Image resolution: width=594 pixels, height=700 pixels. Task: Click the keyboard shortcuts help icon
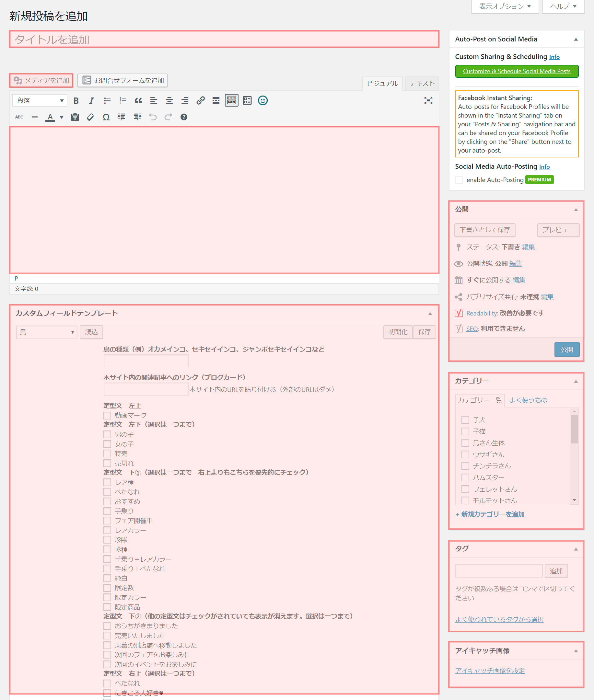click(183, 117)
